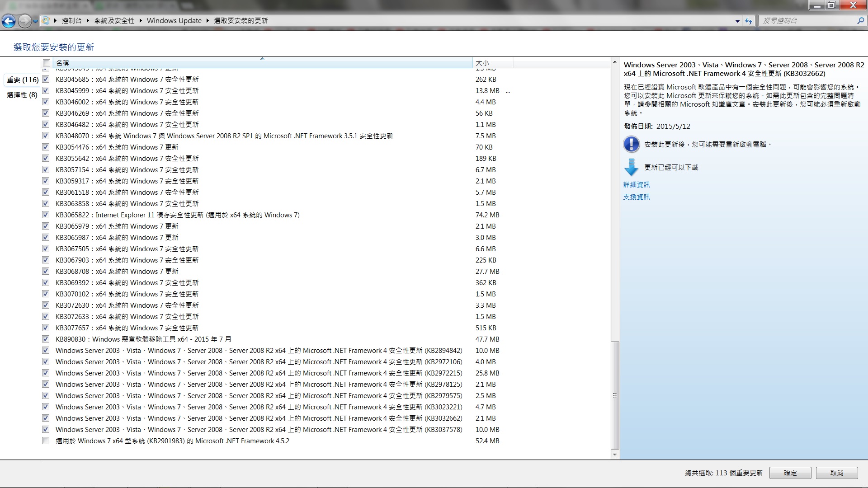Screen dimensions: 868x488
Task: Maximize or restore the window
Action: [x=832, y=5]
